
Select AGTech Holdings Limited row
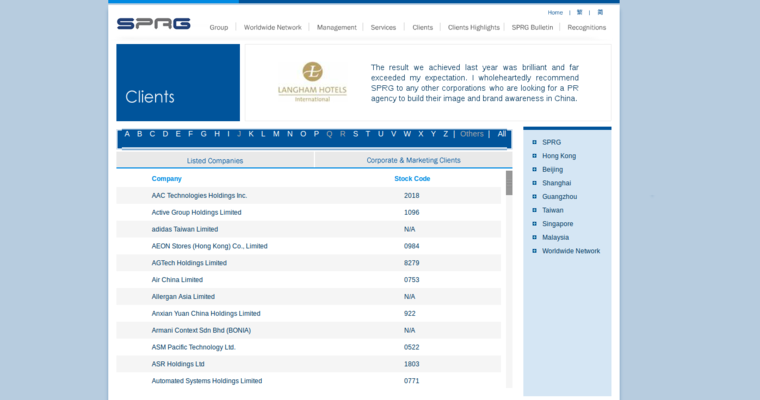coord(309,263)
